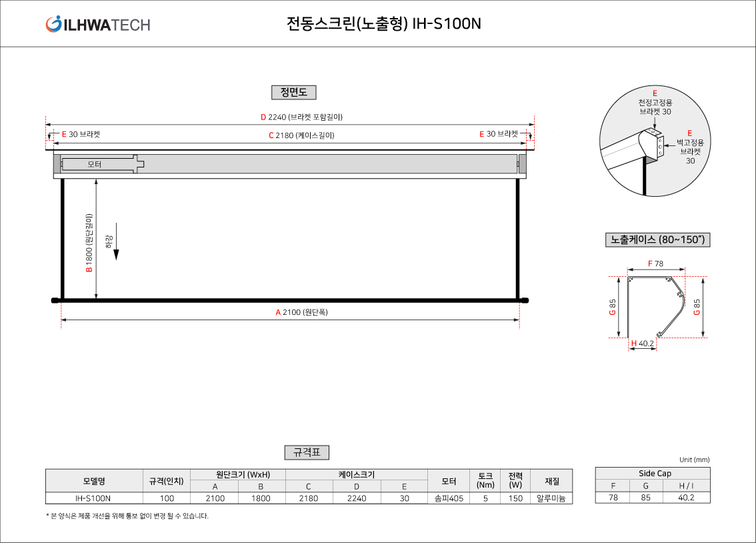Click the IH-S100N model name cell

coord(93,498)
